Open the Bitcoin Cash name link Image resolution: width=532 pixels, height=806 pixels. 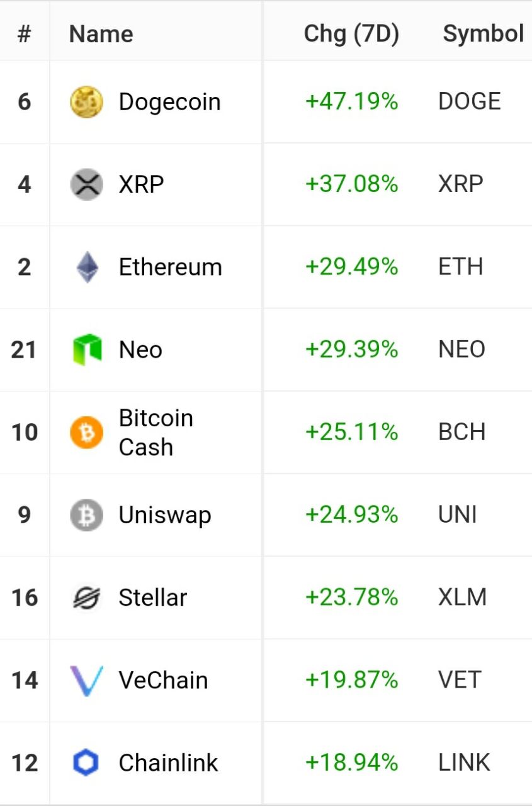[156, 433]
